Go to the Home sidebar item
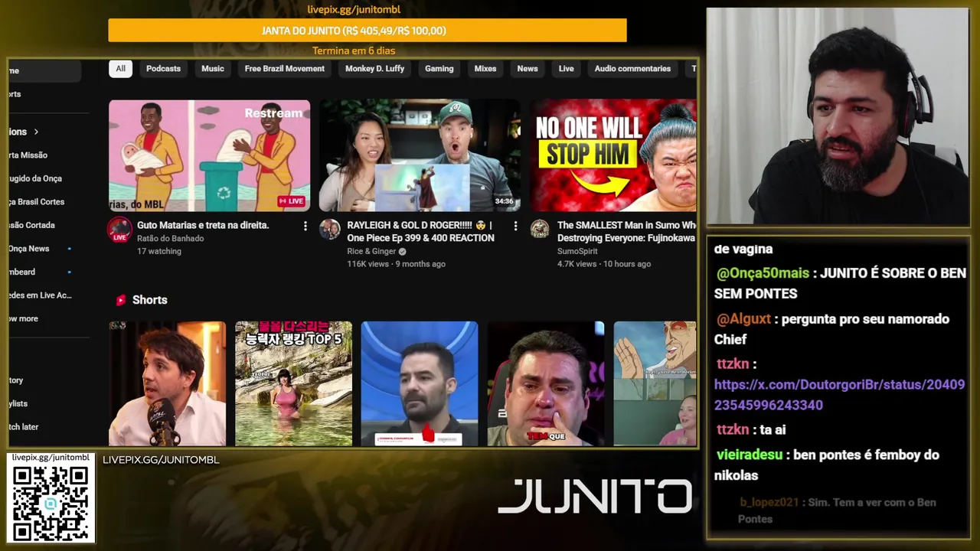The height and width of the screenshot is (551, 980). click(44, 70)
